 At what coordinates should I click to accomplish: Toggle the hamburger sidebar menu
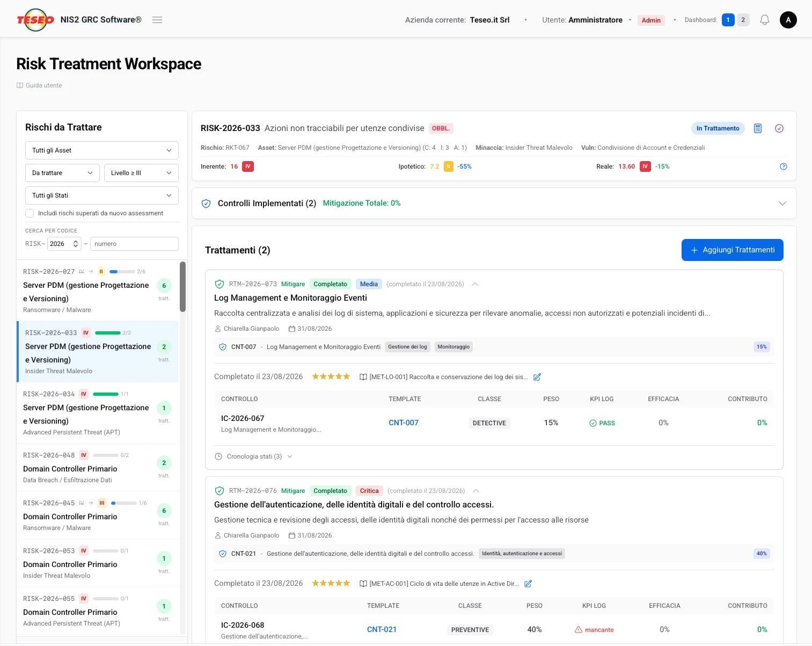[157, 20]
